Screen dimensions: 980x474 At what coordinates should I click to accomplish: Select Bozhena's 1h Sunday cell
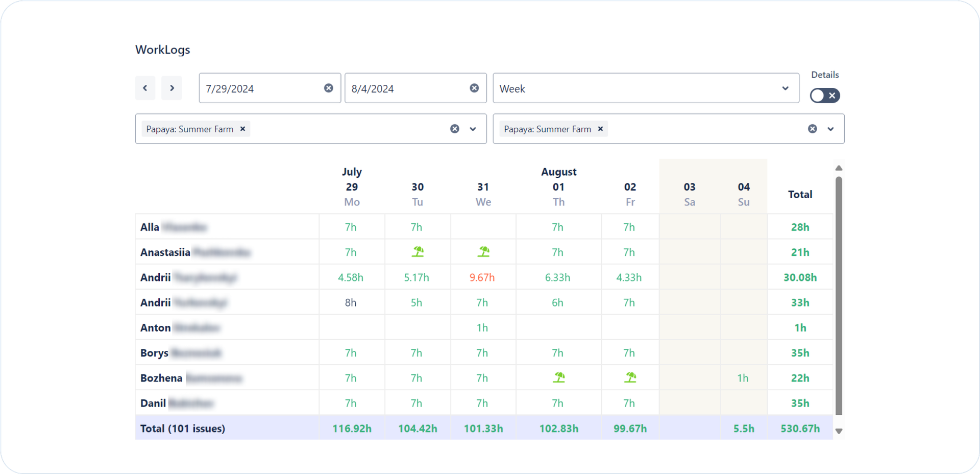[743, 378]
